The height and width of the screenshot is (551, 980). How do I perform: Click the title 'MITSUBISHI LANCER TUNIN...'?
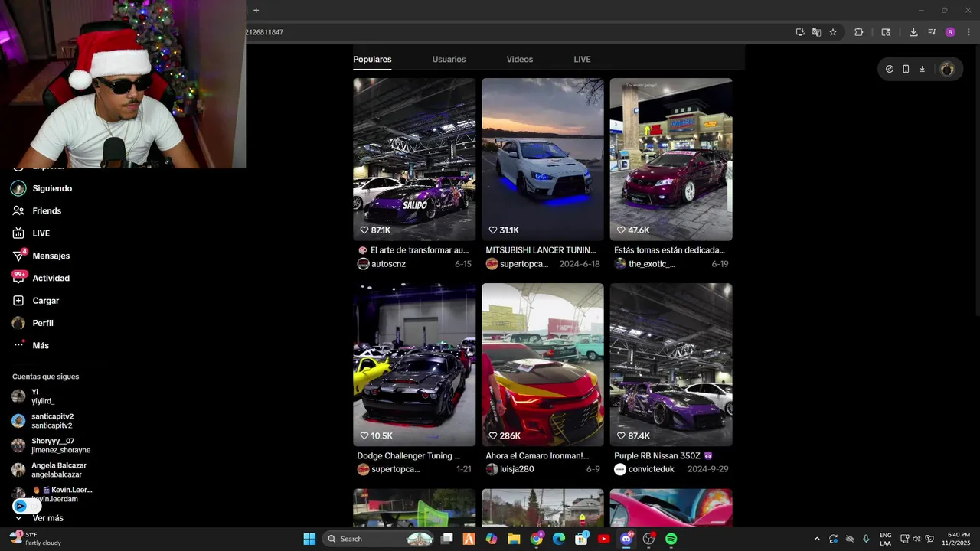(x=541, y=250)
